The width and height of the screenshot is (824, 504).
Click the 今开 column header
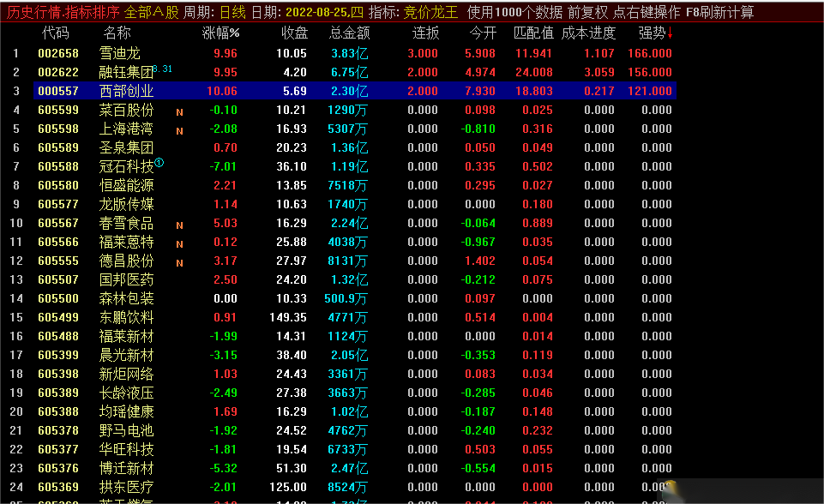pos(483,33)
